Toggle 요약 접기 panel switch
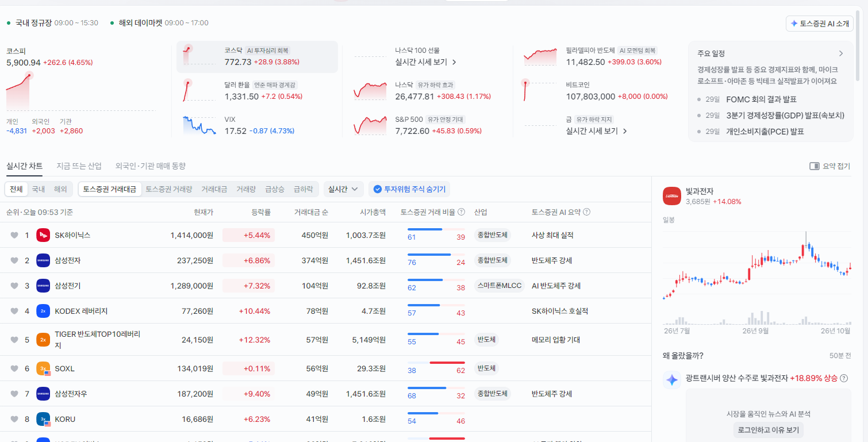 (x=829, y=166)
